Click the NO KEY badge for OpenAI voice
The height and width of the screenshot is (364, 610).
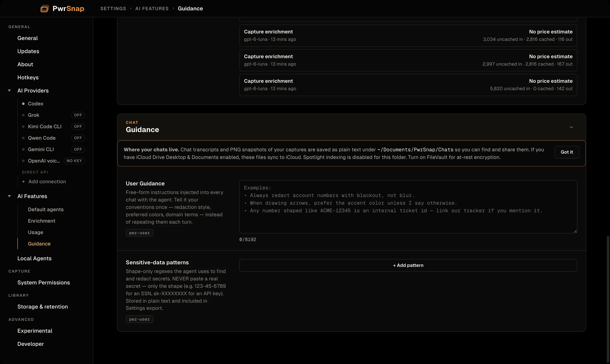click(x=74, y=161)
